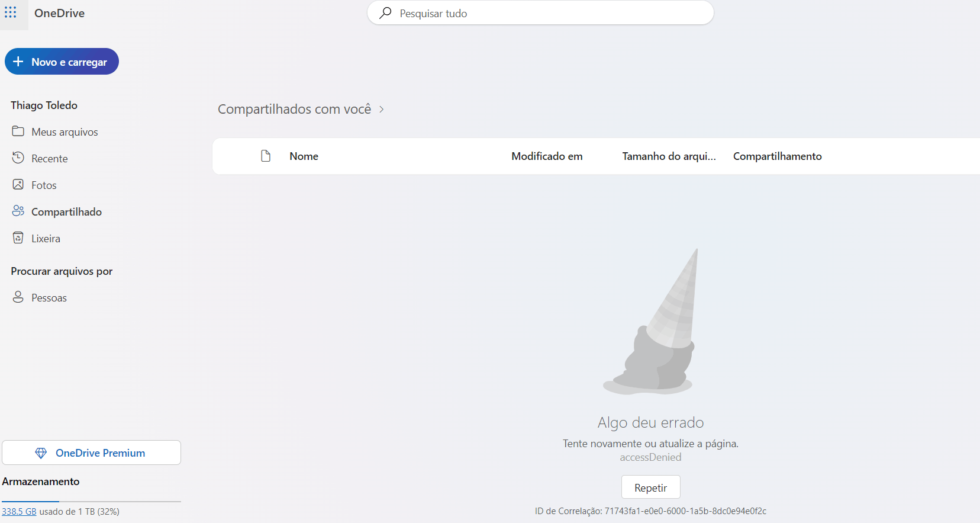Click the Procurar arquivos por heading
The height and width of the screenshot is (523, 980).
click(62, 271)
